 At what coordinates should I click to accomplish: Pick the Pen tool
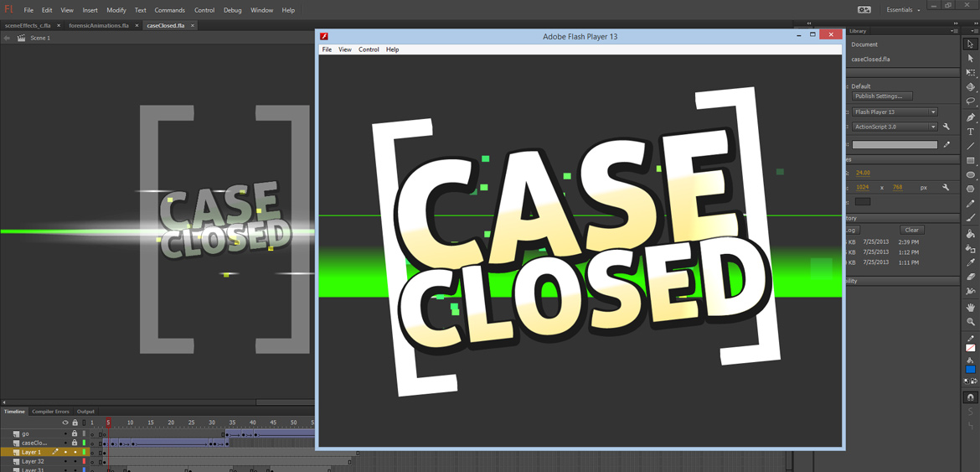(970, 117)
